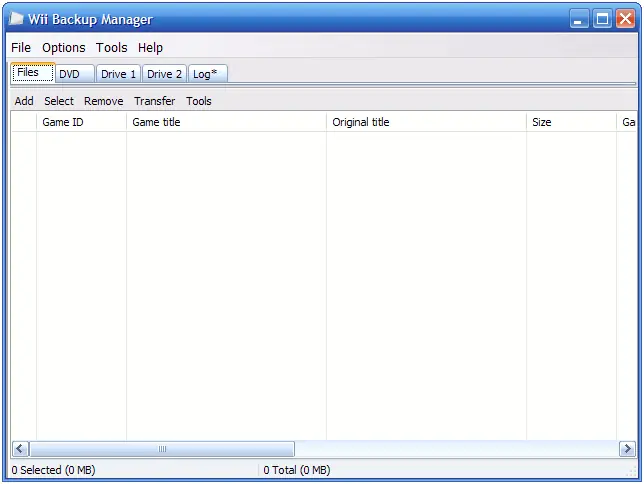The width and height of the screenshot is (644, 484).
Task: Open the Help menu
Action: coord(150,48)
